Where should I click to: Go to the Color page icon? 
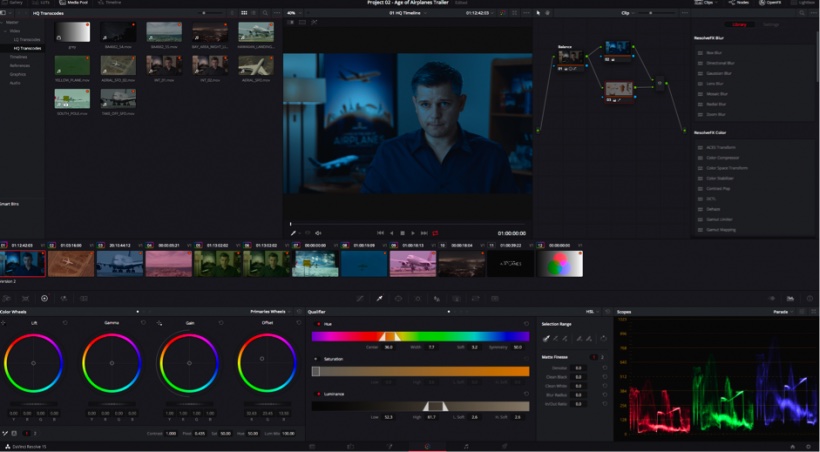pyautogui.click(x=427, y=446)
